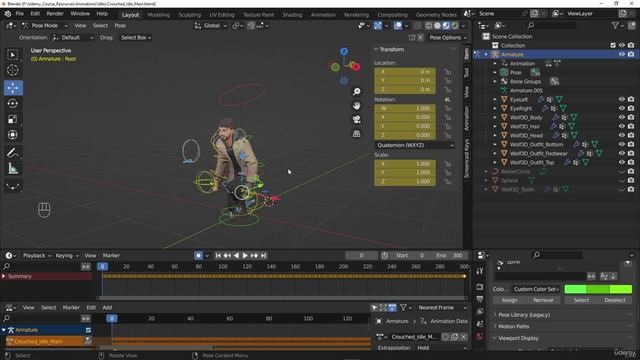Switch perspective/orthographic grid icon

(x=357, y=134)
